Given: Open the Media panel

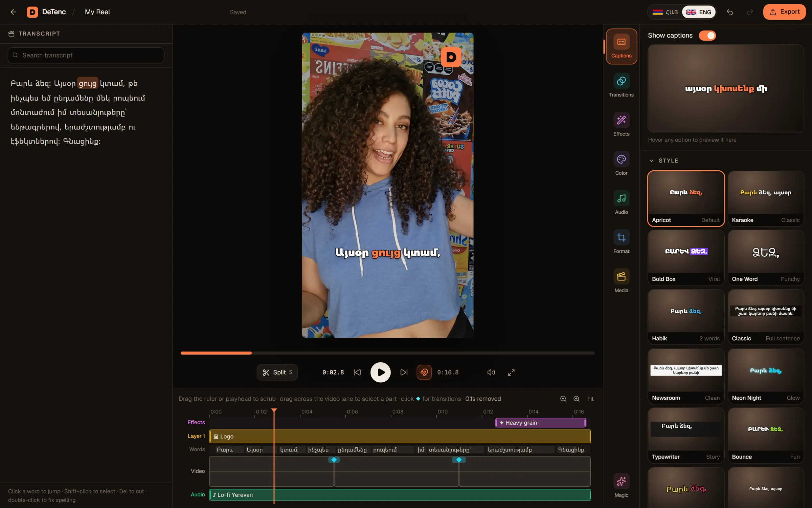Looking at the screenshot, I should 621,281.
